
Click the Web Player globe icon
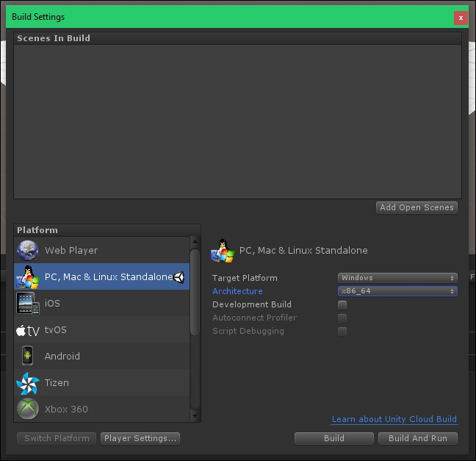(x=28, y=251)
